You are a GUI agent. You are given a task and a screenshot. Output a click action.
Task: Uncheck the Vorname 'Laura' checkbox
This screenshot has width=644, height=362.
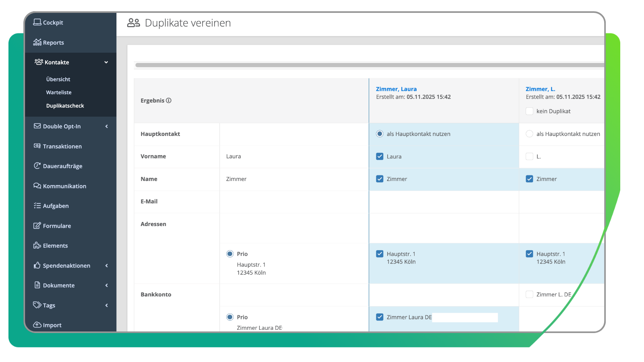[380, 156]
